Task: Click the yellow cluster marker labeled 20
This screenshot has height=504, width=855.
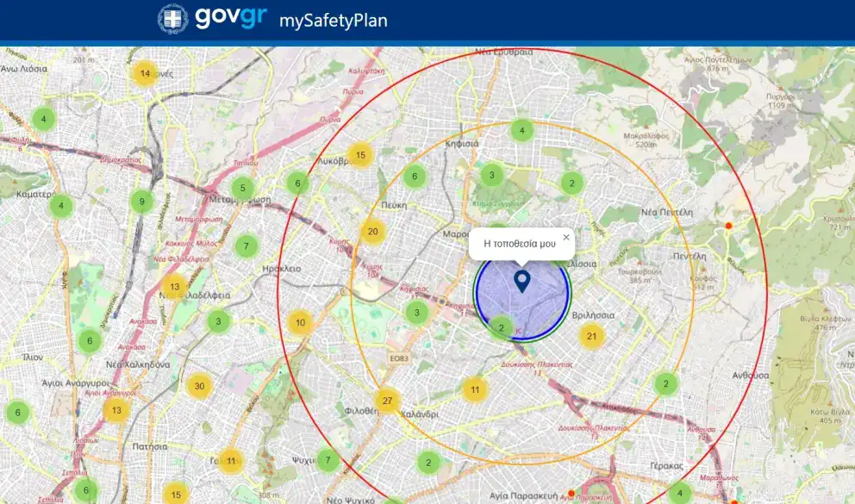Action: tap(372, 231)
